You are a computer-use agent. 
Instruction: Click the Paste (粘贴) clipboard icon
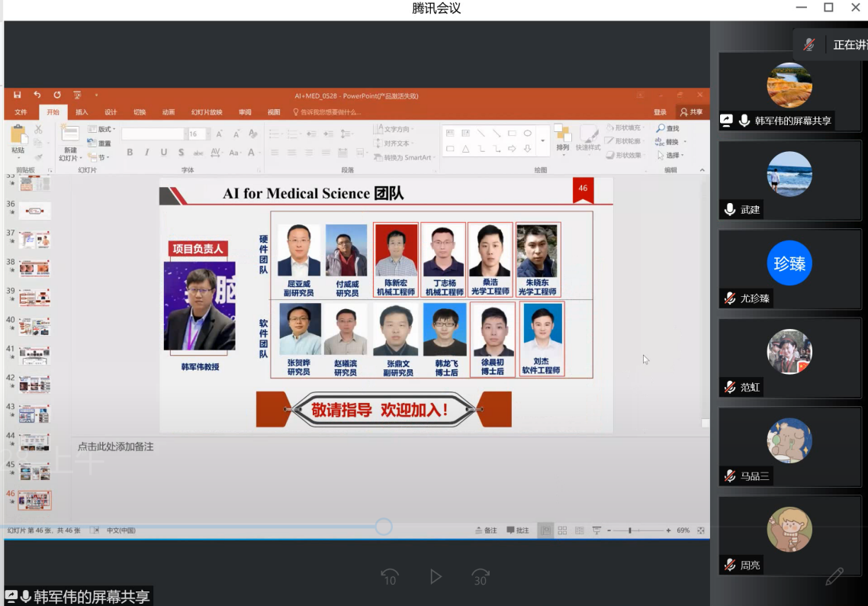point(18,137)
